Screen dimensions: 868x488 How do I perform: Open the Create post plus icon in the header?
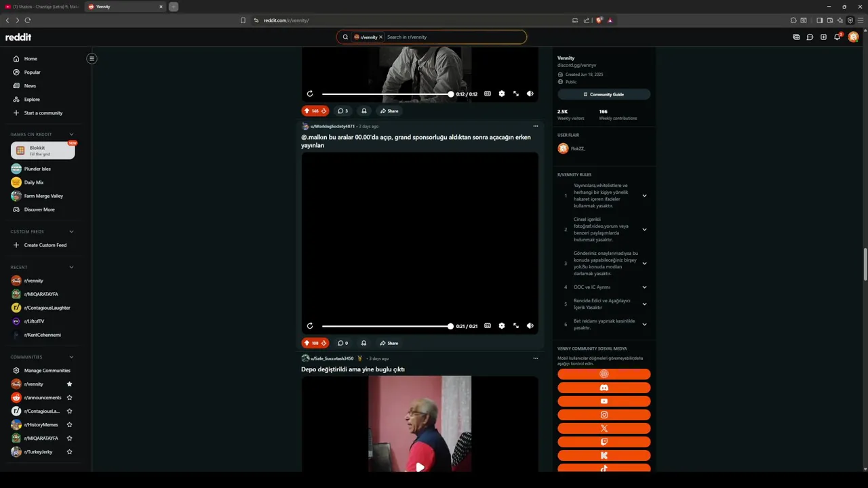click(x=823, y=37)
